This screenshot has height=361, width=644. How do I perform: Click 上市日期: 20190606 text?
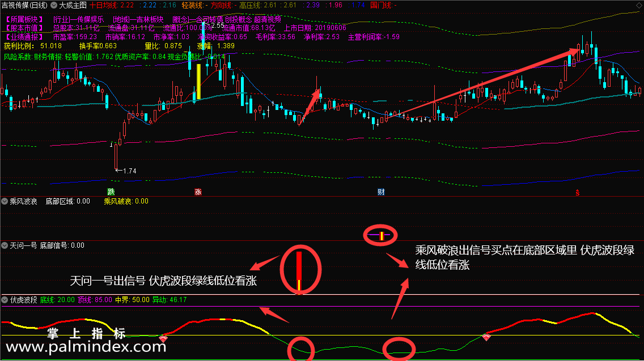[x=315, y=28]
